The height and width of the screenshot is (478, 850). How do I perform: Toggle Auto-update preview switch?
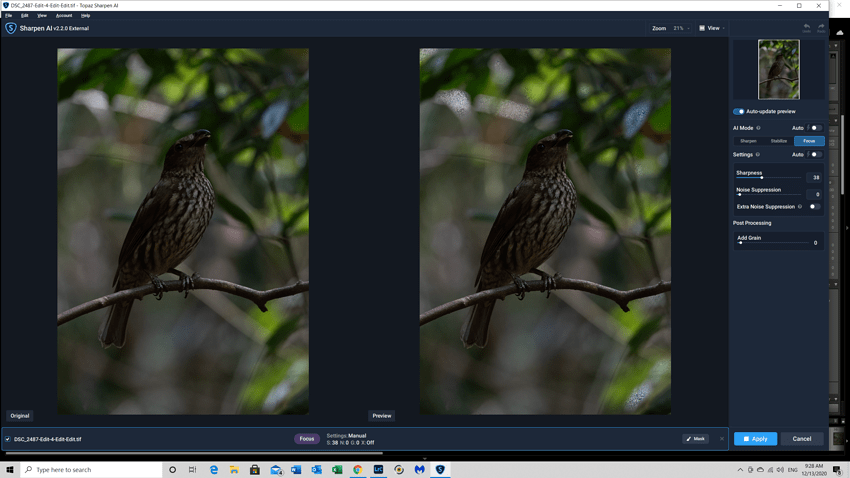(738, 112)
